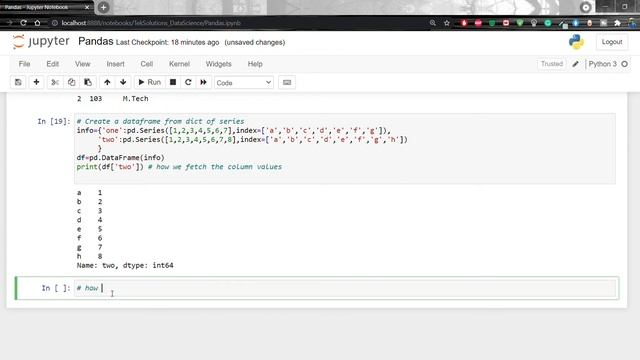Click the In [19]: prompt label
Screen dimensions: 640x360
tap(54, 122)
